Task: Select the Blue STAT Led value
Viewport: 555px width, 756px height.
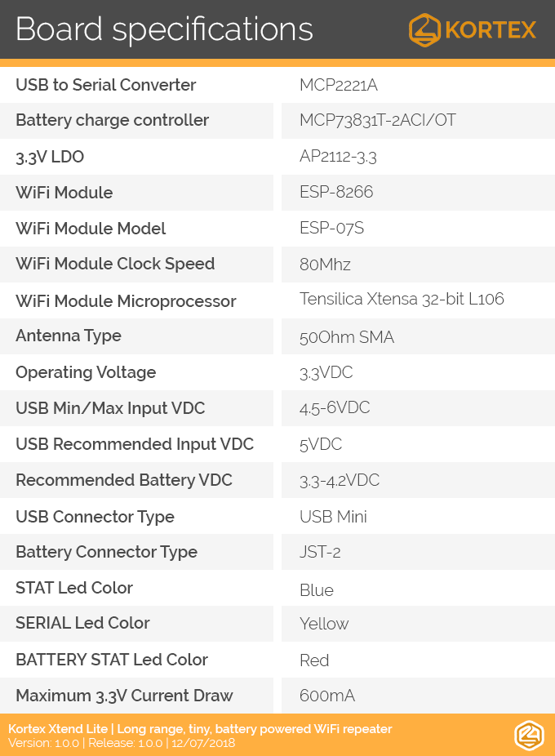Action: [317, 590]
